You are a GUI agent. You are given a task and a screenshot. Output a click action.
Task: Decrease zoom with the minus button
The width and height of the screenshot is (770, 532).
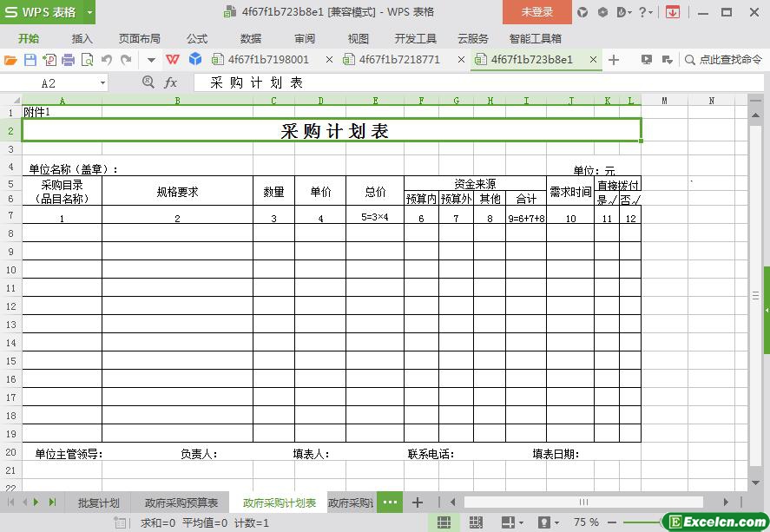click(x=612, y=522)
